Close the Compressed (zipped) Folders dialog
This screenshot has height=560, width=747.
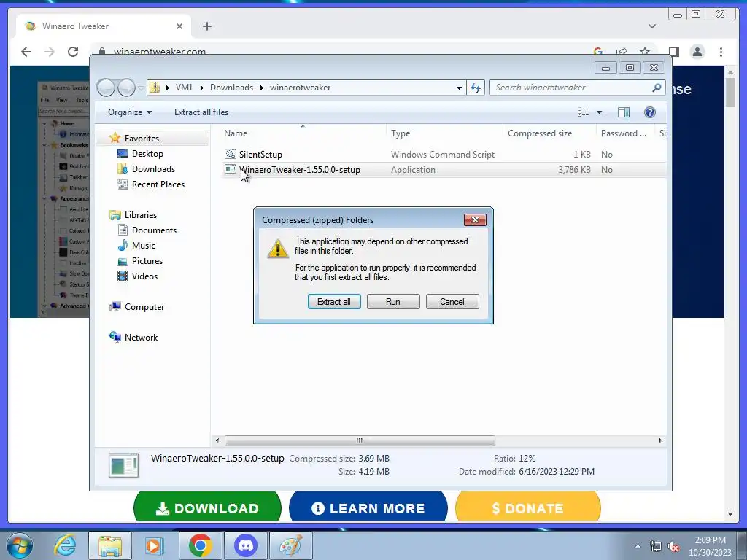click(475, 219)
